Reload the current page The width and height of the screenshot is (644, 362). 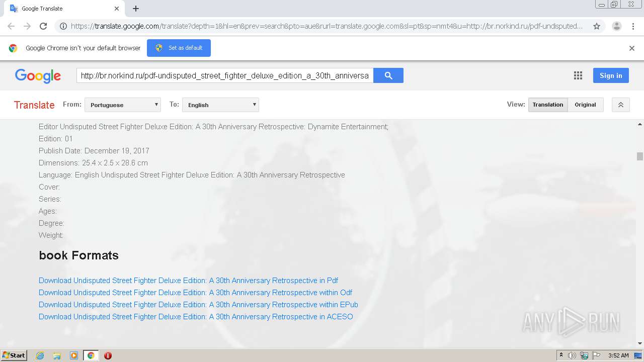coord(43,26)
